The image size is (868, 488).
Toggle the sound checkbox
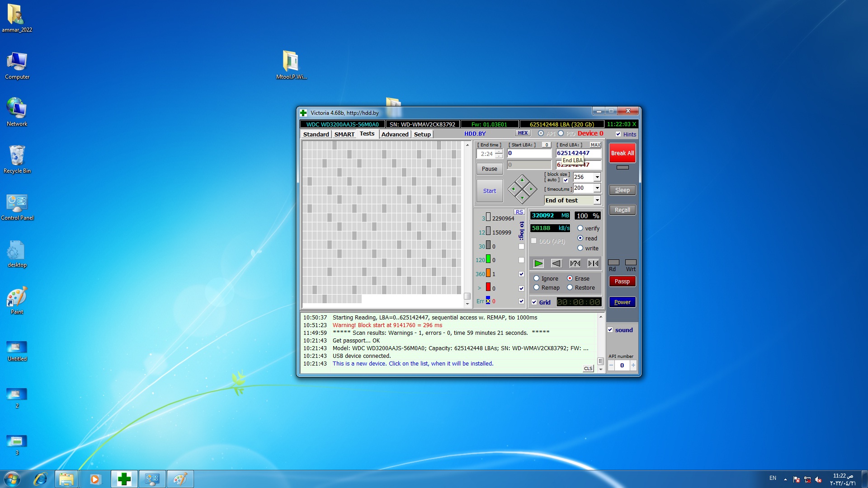click(610, 330)
